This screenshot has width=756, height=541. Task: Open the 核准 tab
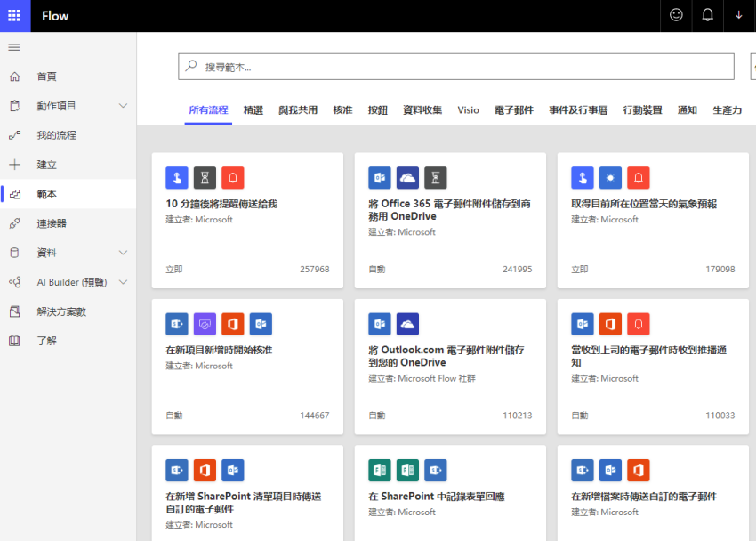[342, 110]
